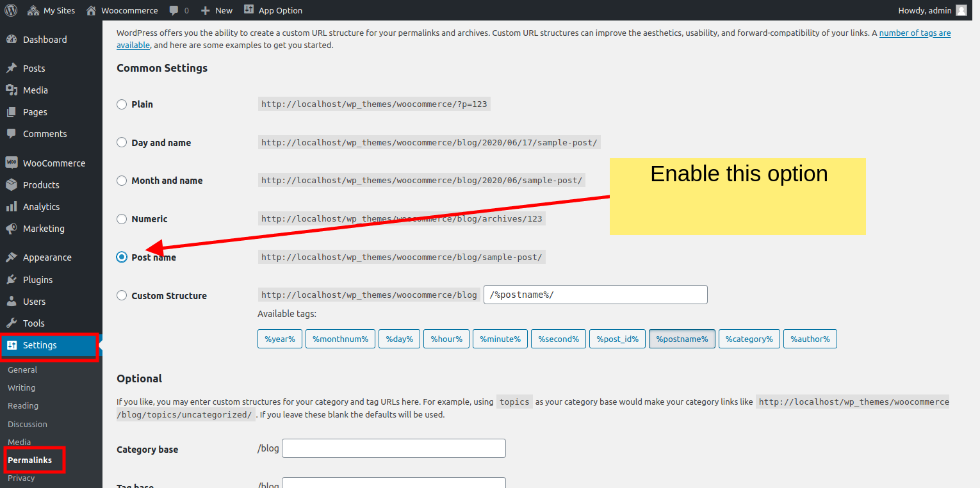Select the Month and name radio button
Screen dimensions: 980x488
click(x=122, y=181)
